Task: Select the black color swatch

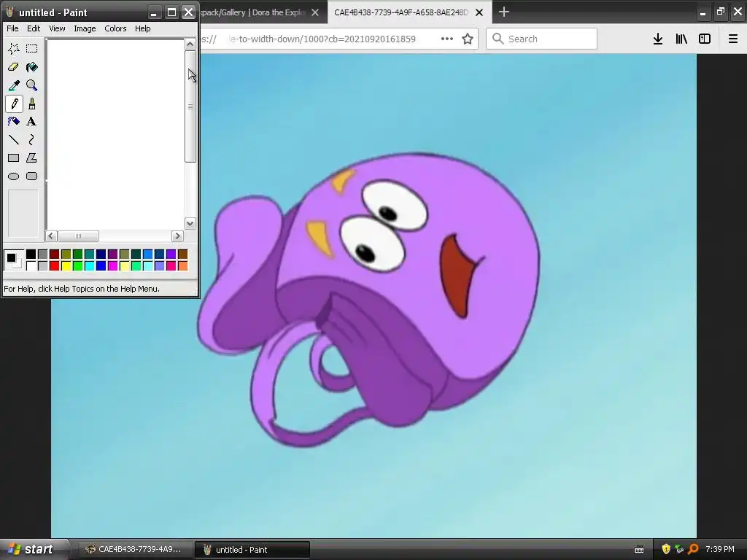Action: click(x=31, y=254)
